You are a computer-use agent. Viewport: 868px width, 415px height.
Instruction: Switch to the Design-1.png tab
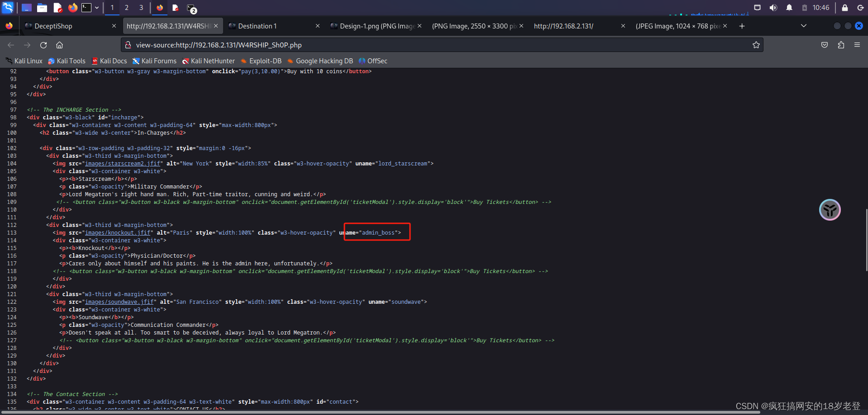pyautogui.click(x=376, y=26)
